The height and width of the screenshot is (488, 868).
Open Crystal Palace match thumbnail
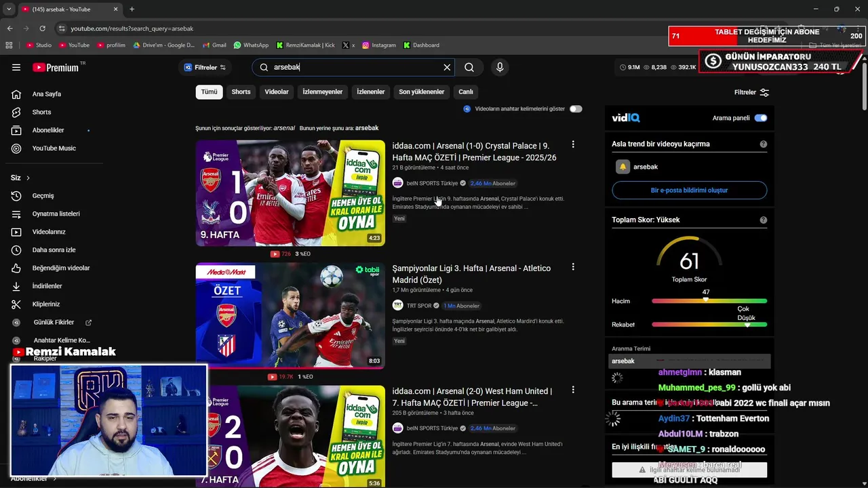pos(290,192)
